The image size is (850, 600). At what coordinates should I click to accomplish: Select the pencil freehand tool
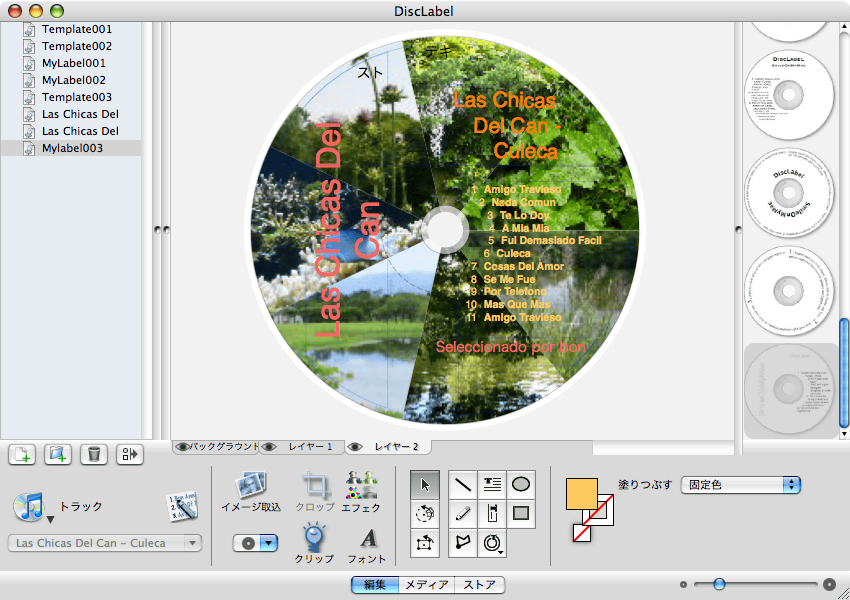(x=463, y=513)
